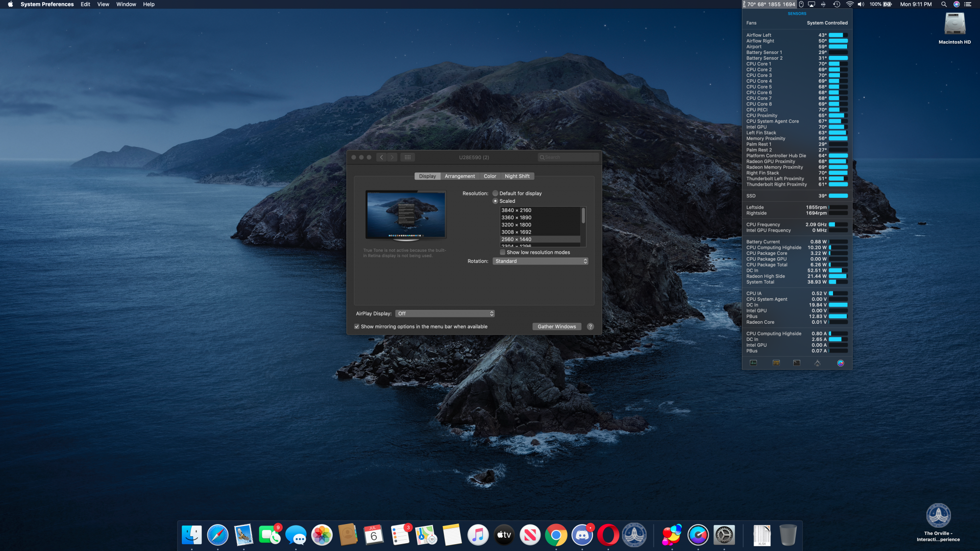Open display preferences help

point(590,327)
